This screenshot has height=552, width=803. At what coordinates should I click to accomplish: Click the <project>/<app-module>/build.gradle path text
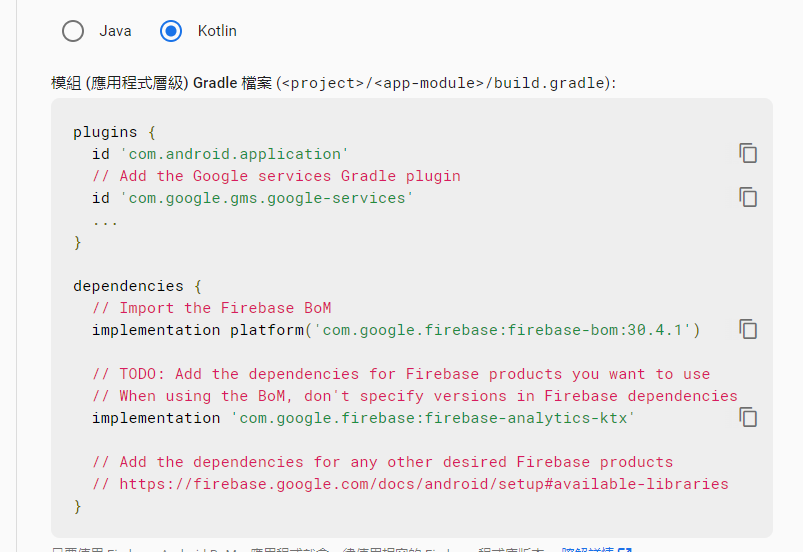pos(443,83)
